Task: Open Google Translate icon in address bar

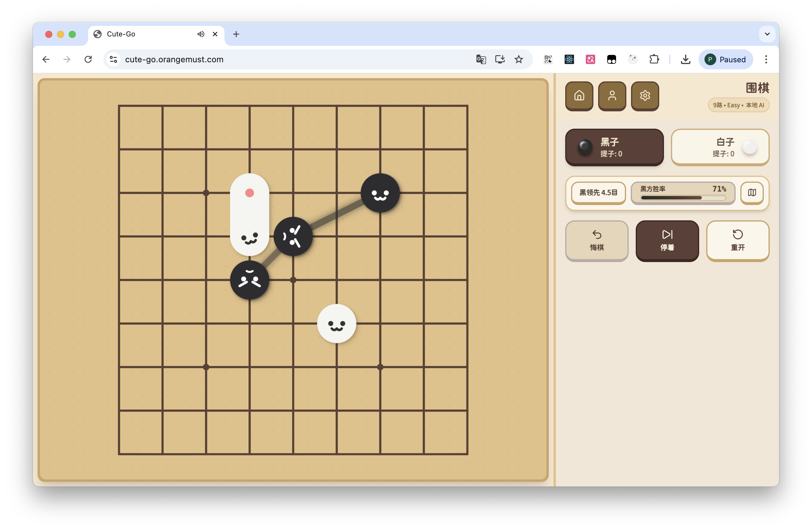Action: pos(481,59)
